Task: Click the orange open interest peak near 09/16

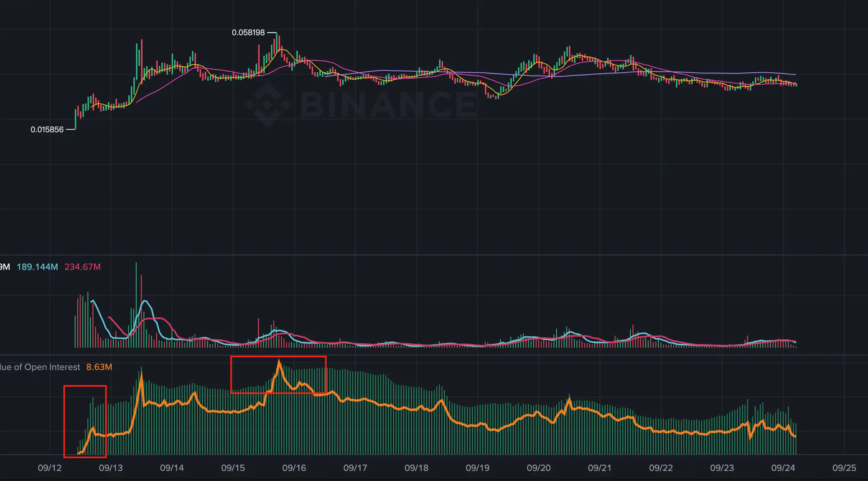Action: tap(279, 362)
